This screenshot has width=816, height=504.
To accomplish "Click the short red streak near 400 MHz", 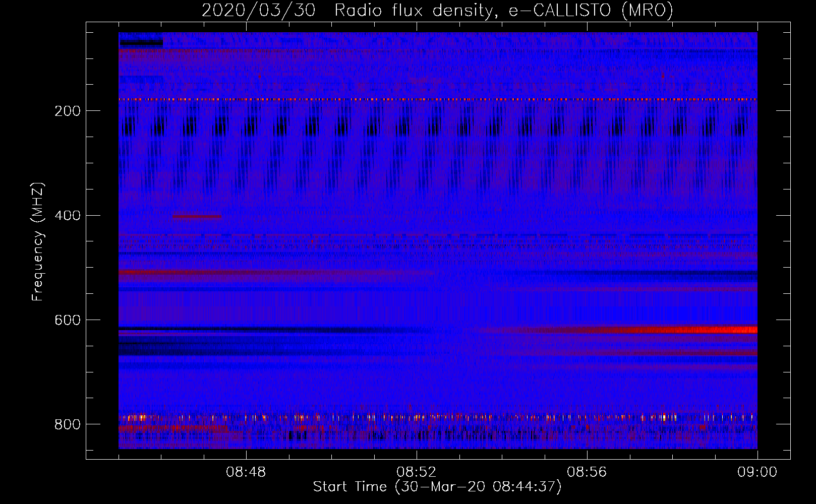I will 197,217.
